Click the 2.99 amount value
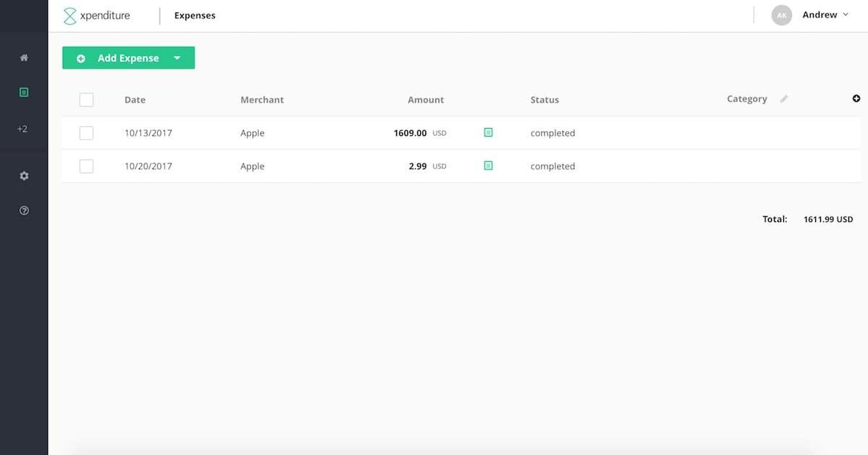 click(417, 166)
